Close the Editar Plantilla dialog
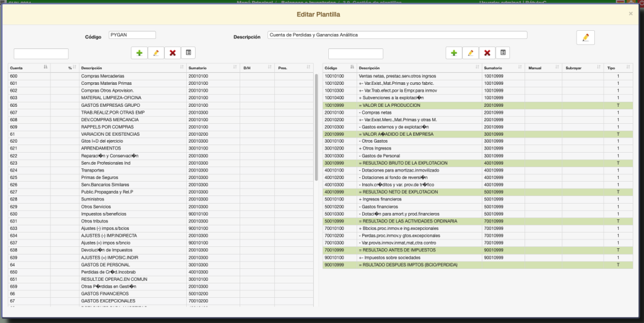644x323 pixels. tap(631, 13)
